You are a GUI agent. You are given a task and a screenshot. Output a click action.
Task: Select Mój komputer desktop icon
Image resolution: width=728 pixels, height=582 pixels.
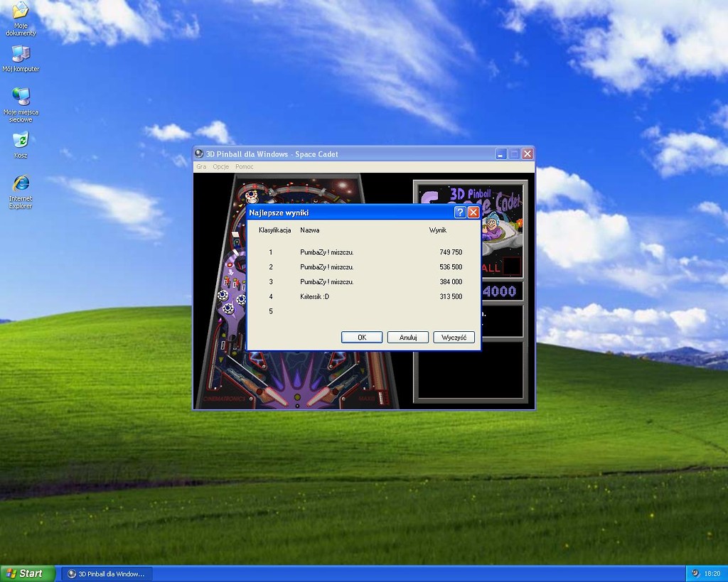[x=21, y=58]
